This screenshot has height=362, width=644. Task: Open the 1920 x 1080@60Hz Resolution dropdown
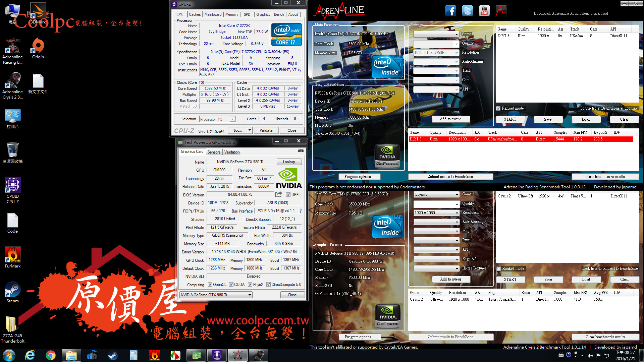(436, 53)
